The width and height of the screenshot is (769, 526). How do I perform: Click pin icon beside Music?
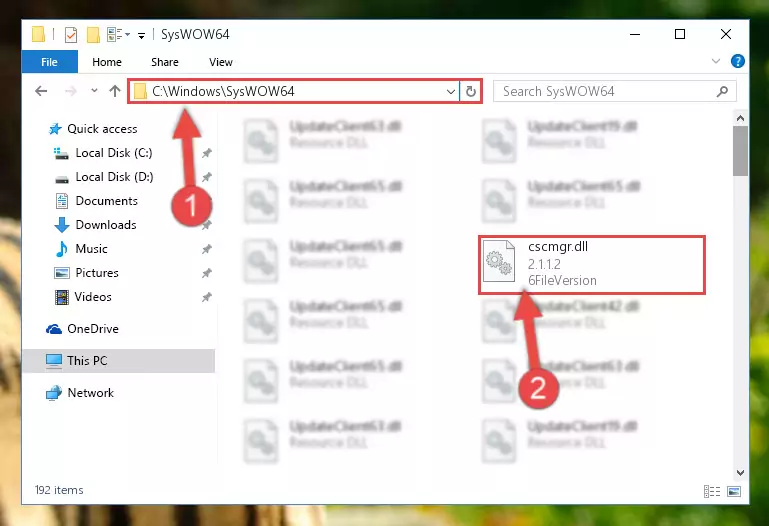(x=206, y=250)
